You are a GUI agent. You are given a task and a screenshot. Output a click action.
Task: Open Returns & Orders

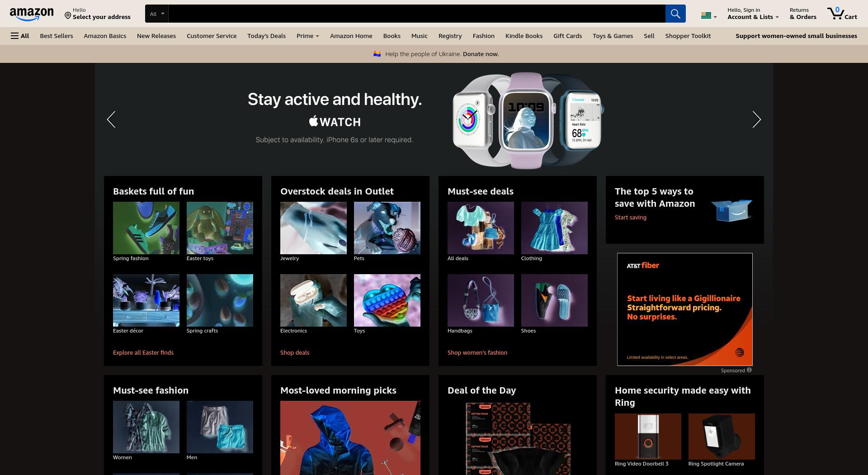tap(803, 14)
